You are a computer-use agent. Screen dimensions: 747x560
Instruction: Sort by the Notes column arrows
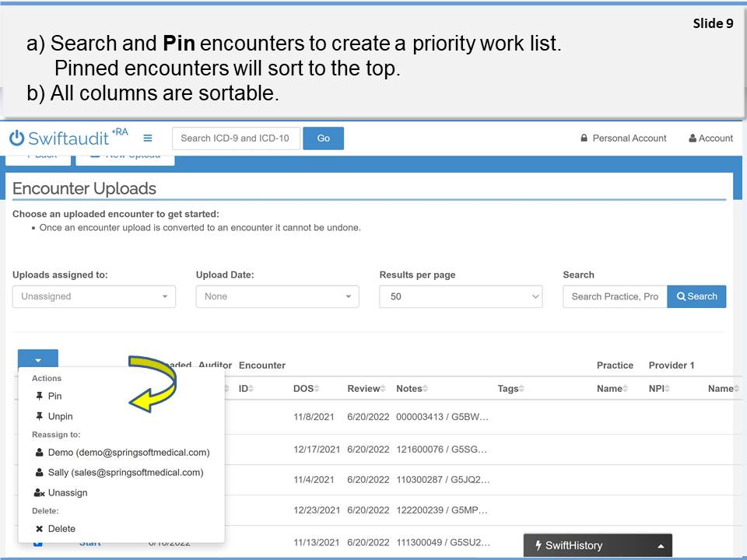426,389
